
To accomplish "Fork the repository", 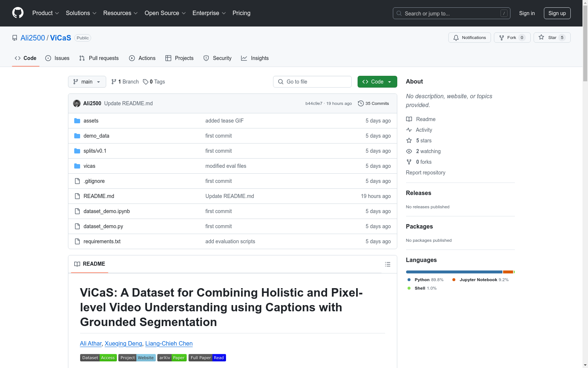I will coord(512,38).
